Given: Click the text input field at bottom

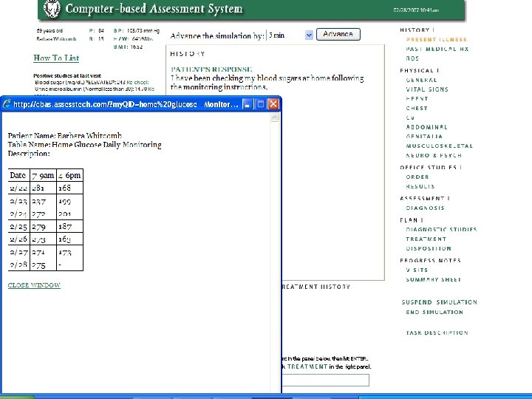Looking at the screenshot, I should pos(325,381).
